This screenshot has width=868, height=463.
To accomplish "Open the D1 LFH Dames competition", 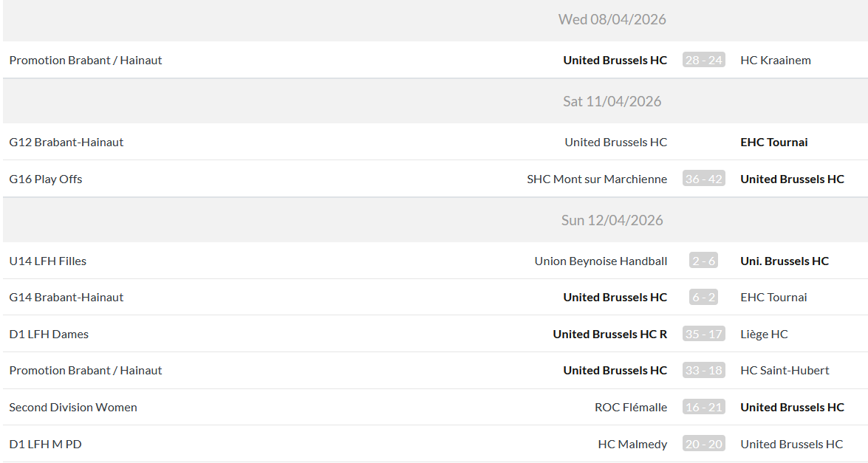I will pos(49,334).
